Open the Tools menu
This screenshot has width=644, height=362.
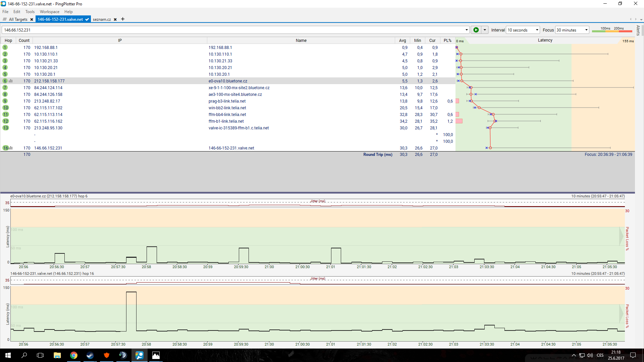pos(30,11)
